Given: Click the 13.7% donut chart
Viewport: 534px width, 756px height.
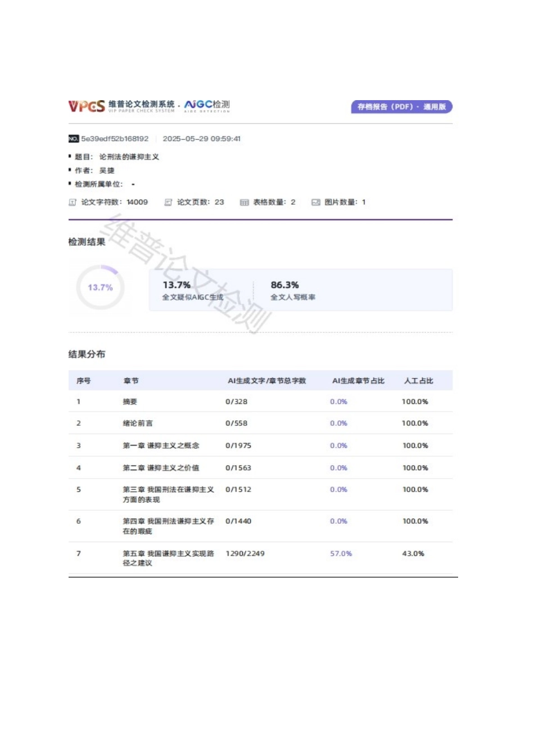Looking at the screenshot, I should [100, 287].
